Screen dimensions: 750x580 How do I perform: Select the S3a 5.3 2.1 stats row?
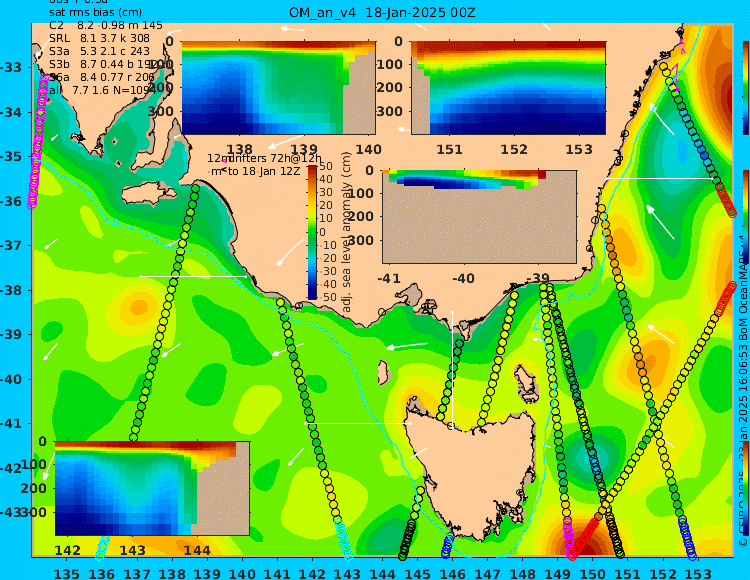(99, 51)
